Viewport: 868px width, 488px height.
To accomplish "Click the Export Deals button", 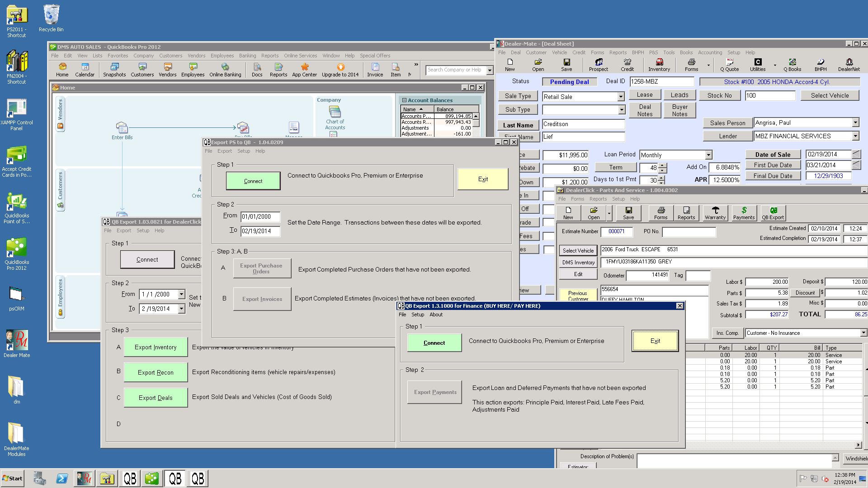I will pos(156,398).
